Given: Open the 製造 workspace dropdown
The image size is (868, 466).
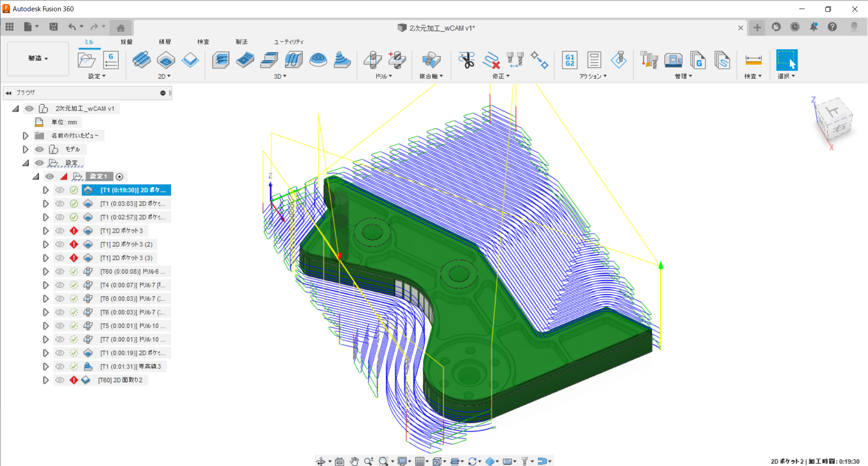Looking at the screenshot, I should tap(38, 58).
